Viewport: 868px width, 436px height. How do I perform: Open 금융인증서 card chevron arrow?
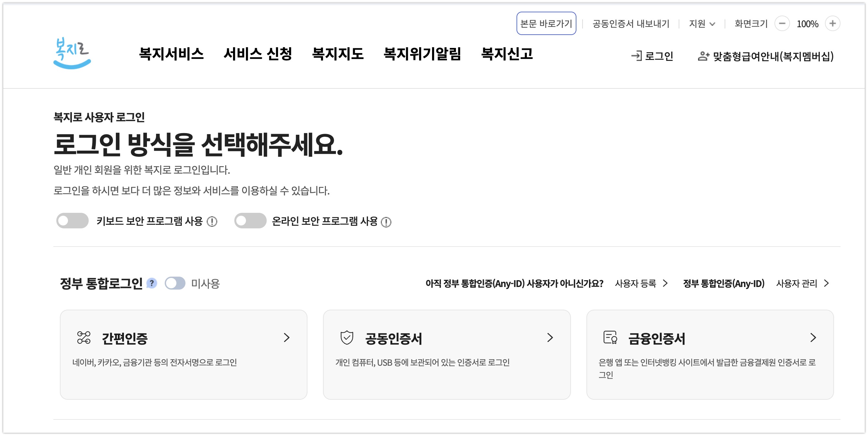point(813,338)
